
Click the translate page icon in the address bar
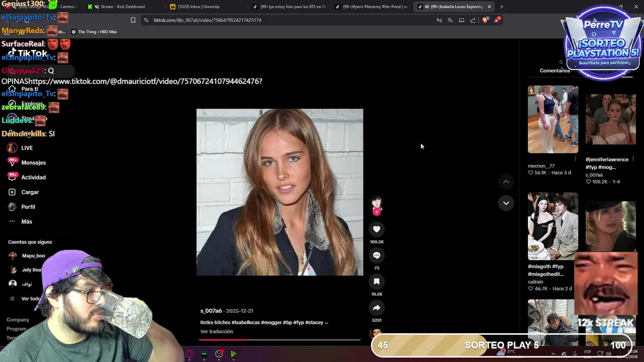point(450,20)
